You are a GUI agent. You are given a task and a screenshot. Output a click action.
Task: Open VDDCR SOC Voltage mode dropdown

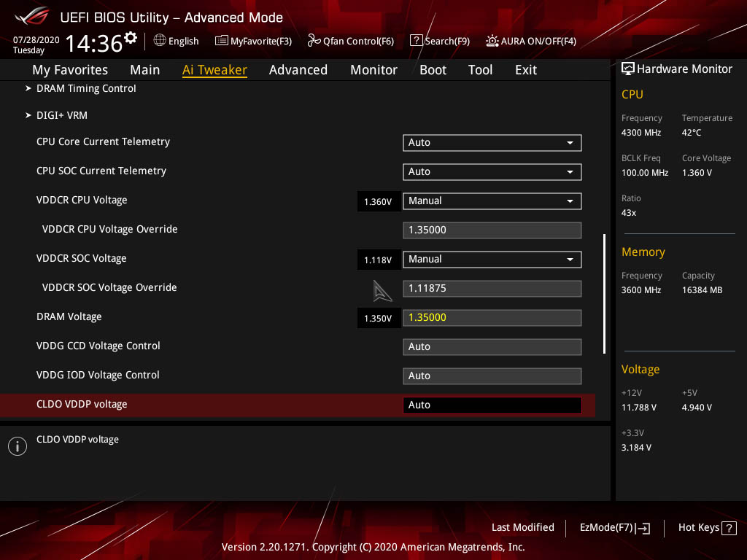pyautogui.click(x=492, y=260)
